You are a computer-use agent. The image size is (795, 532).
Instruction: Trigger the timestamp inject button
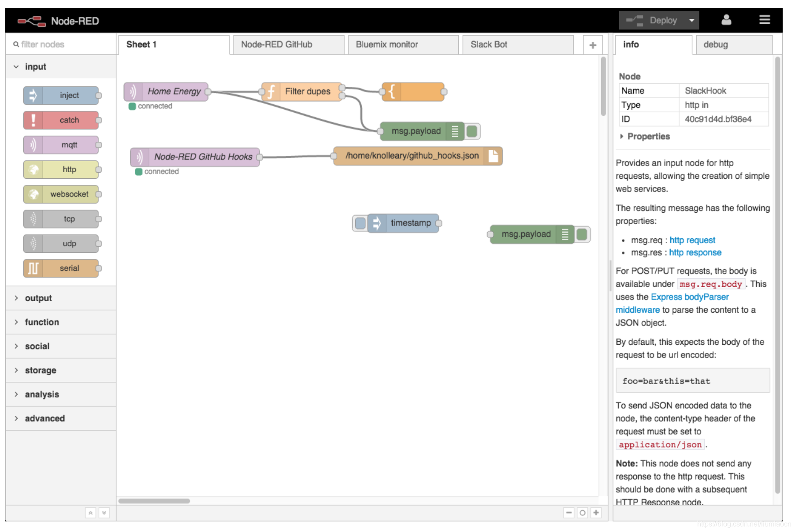tap(360, 223)
